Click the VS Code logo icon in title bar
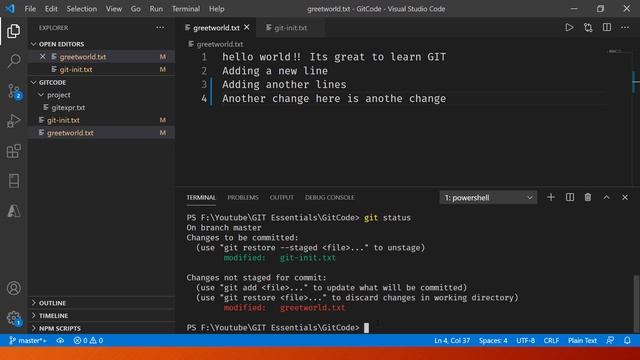 10,9
